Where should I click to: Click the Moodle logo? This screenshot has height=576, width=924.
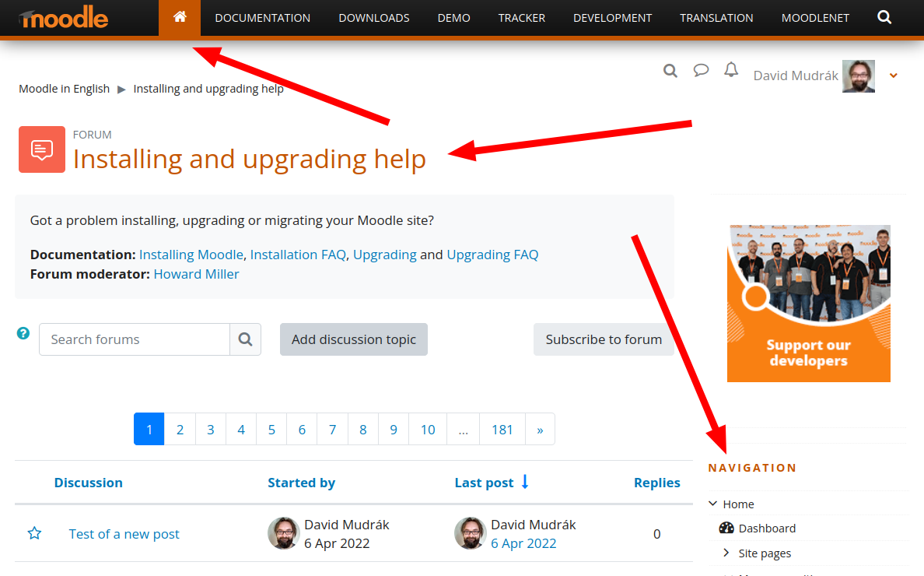64,18
